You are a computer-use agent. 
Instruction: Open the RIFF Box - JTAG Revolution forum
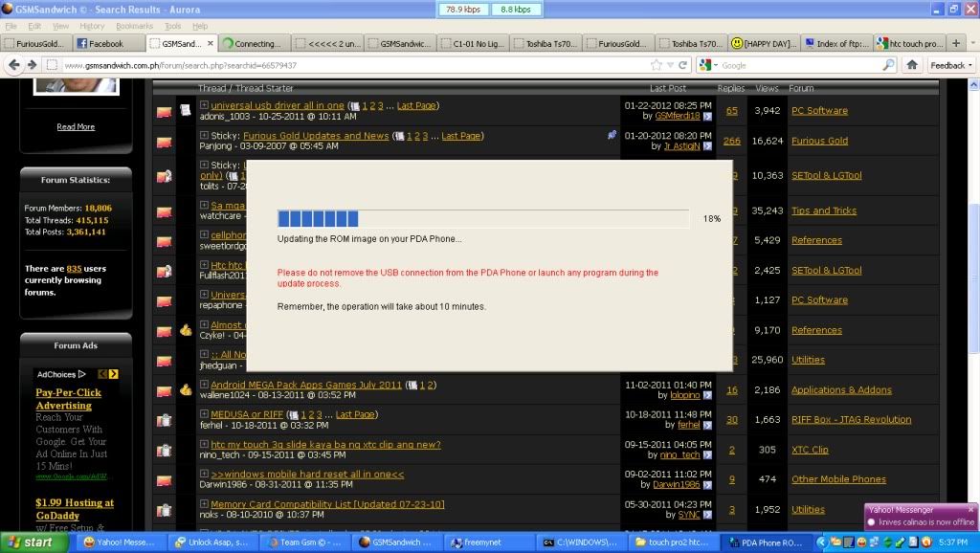[x=851, y=420]
